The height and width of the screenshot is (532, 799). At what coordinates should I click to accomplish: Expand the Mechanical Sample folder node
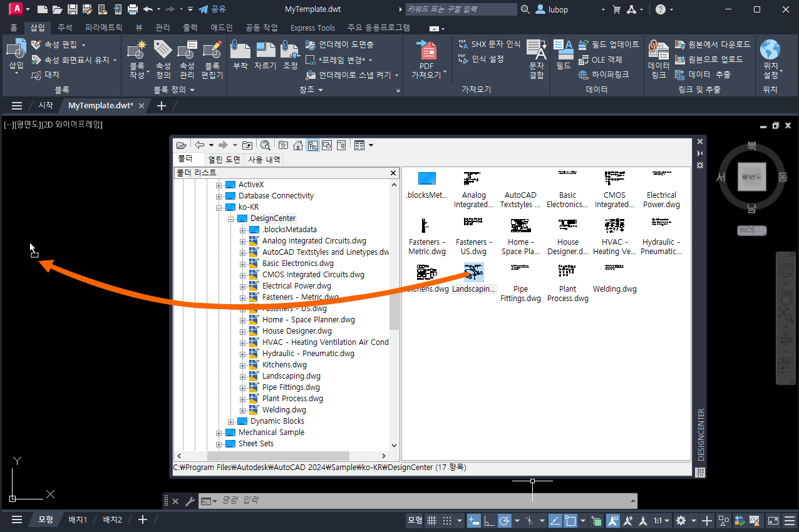219,432
